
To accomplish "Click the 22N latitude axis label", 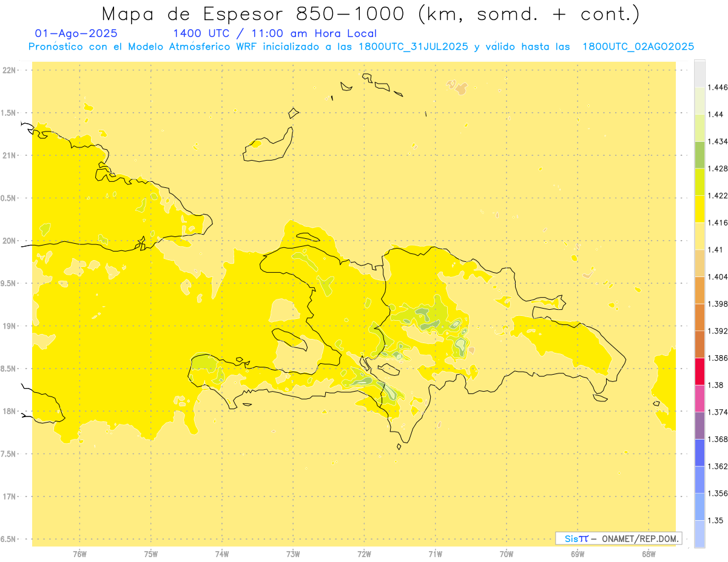I will [9, 70].
